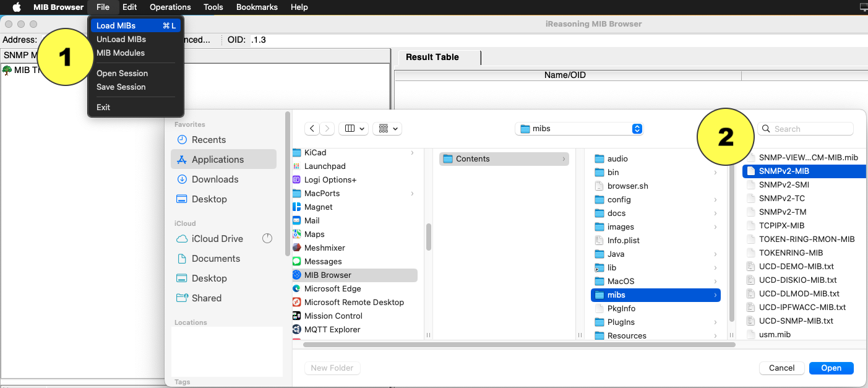Click the MIB Browser app icon in Applications list
868x388 pixels.
[x=296, y=275]
